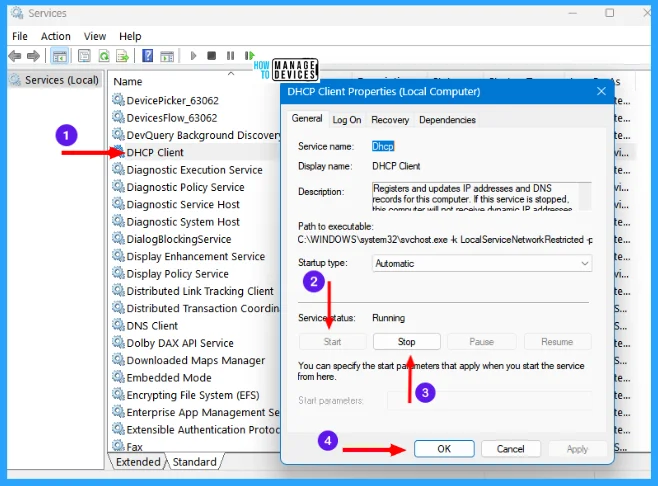The height and width of the screenshot is (486, 658).
Task: Click the Show/Hide Action Pane toolbar icon
Action: (x=167, y=56)
